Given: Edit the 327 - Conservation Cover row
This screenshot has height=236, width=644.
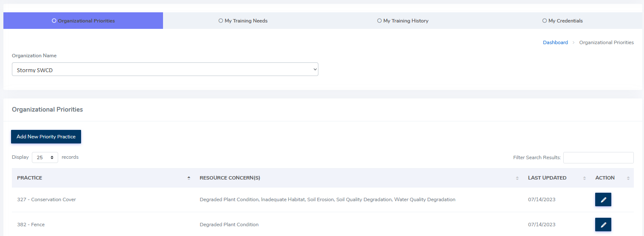Looking at the screenshot, I should (603, 199).
